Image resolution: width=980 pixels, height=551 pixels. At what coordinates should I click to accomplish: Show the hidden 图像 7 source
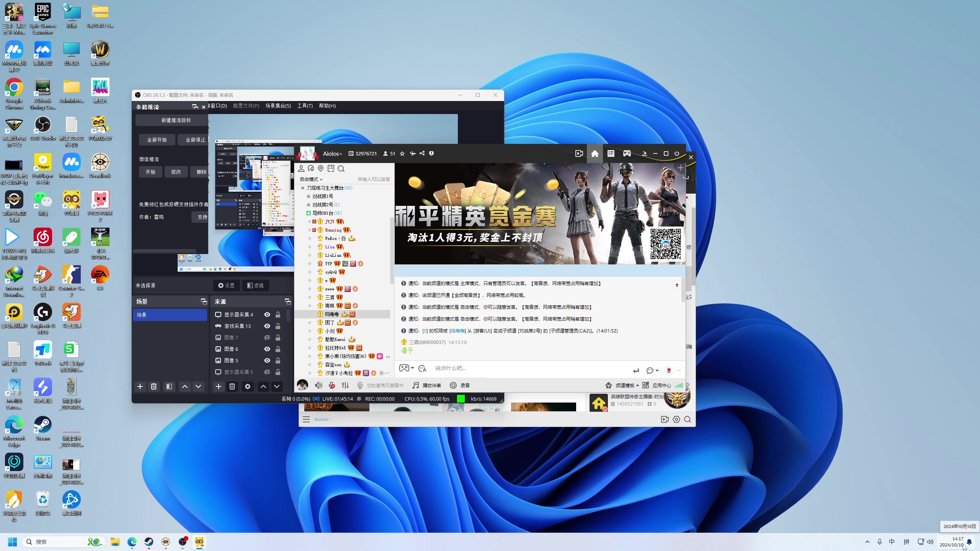pos(267,337)
